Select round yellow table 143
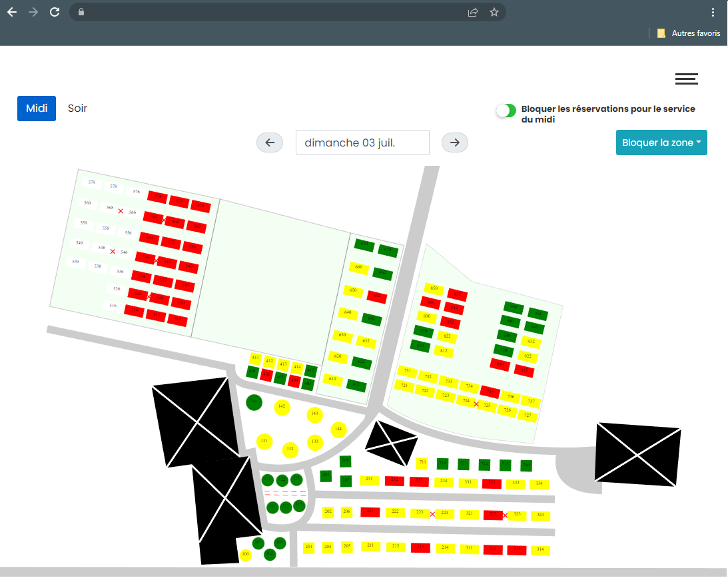 click(315, 414)
